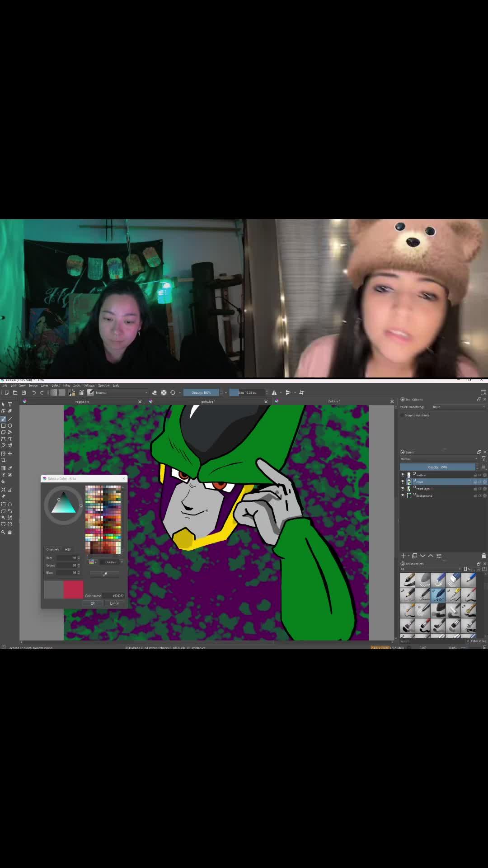Move layer up with arrow button

click(x=431, y=556)
